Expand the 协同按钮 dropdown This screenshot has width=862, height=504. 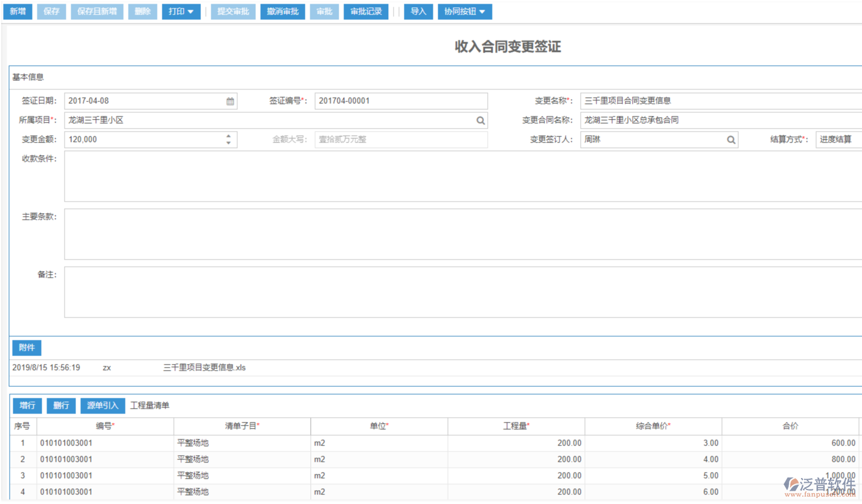(x=465, y=11)
